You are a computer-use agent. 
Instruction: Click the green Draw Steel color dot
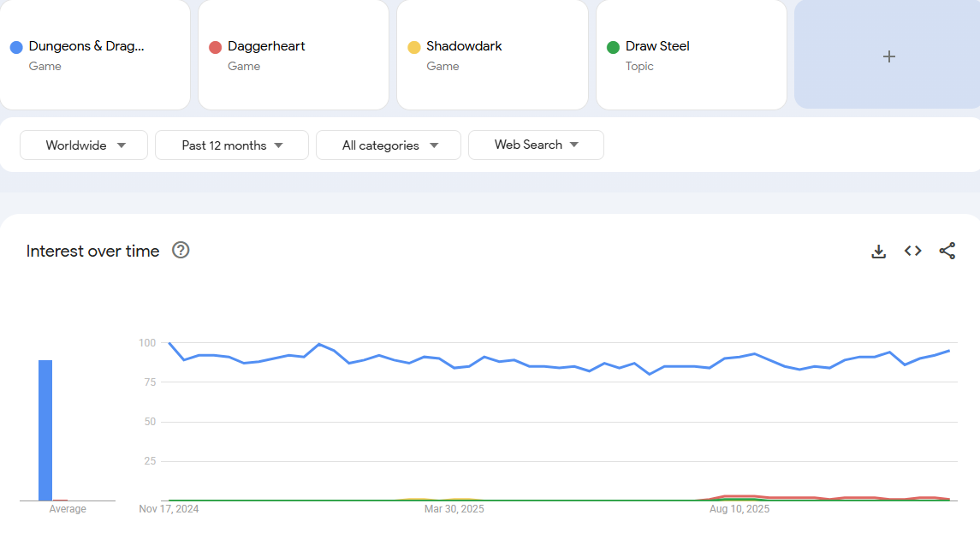613,47
